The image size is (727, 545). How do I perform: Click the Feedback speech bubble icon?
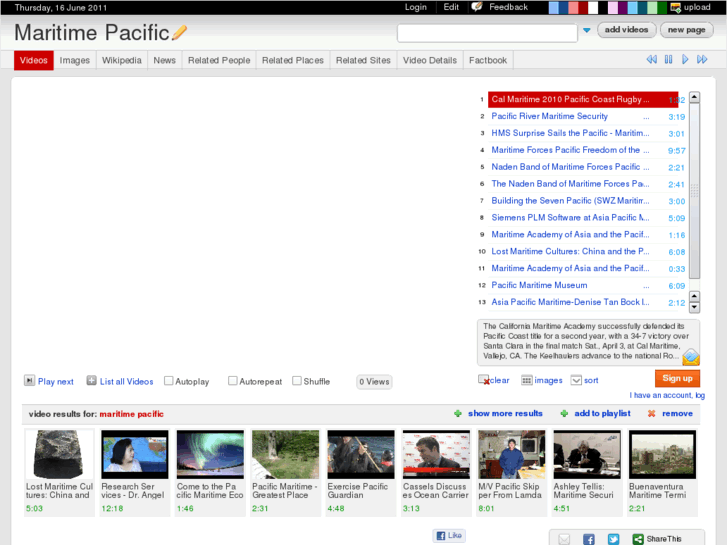tap(477, 7)
